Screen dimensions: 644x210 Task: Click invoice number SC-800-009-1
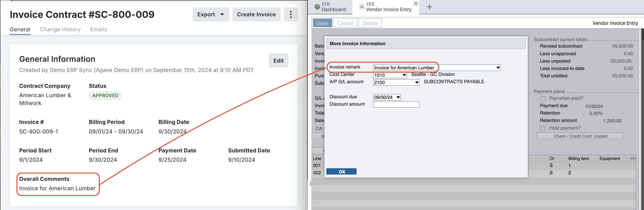tap(38, 132)
